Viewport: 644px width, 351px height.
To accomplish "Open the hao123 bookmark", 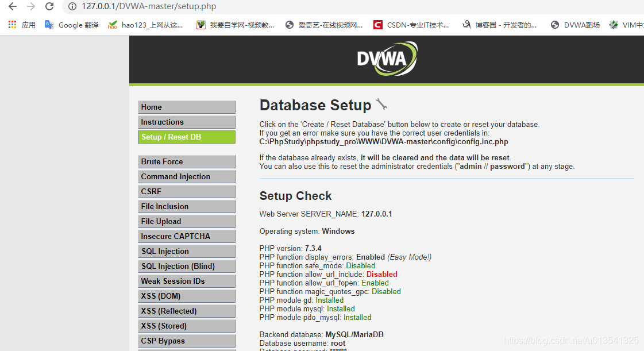I will click(x=146, y=25).
